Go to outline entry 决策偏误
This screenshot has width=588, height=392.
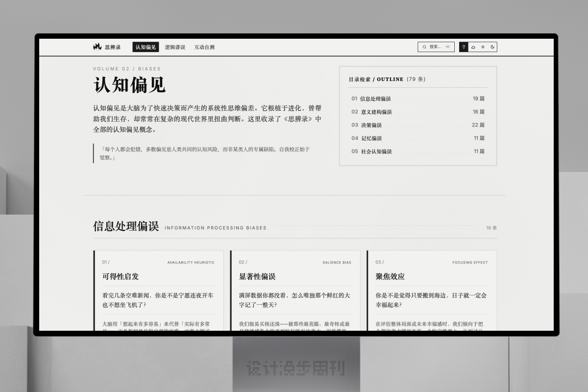click(x=418, y=125)
